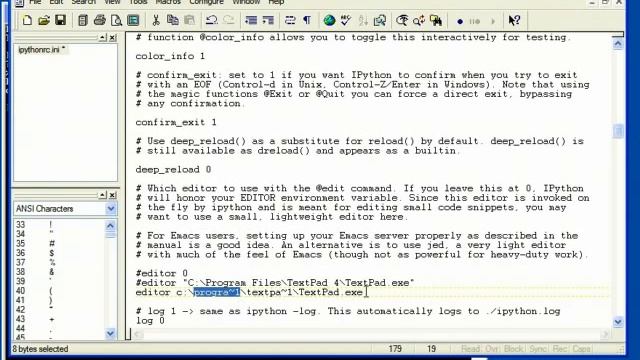
Task: Select character 36 dollar sign row
Action: coord(60,253)
